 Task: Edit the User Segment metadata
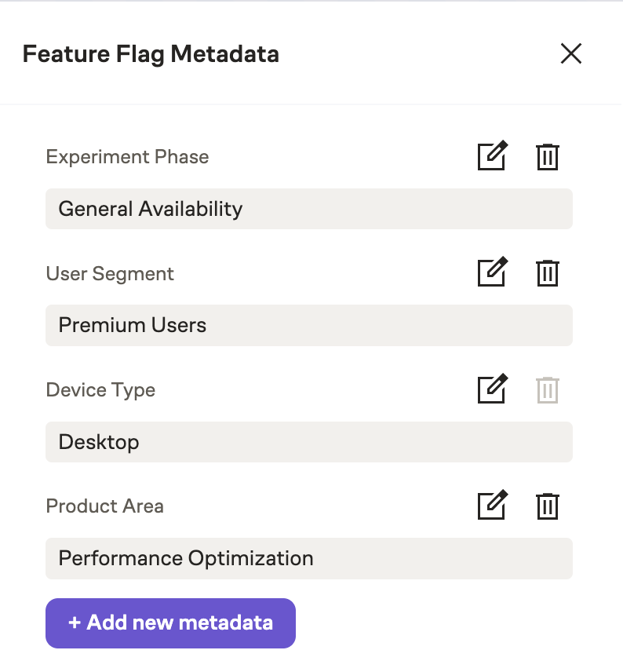click(x=492, y=273)
